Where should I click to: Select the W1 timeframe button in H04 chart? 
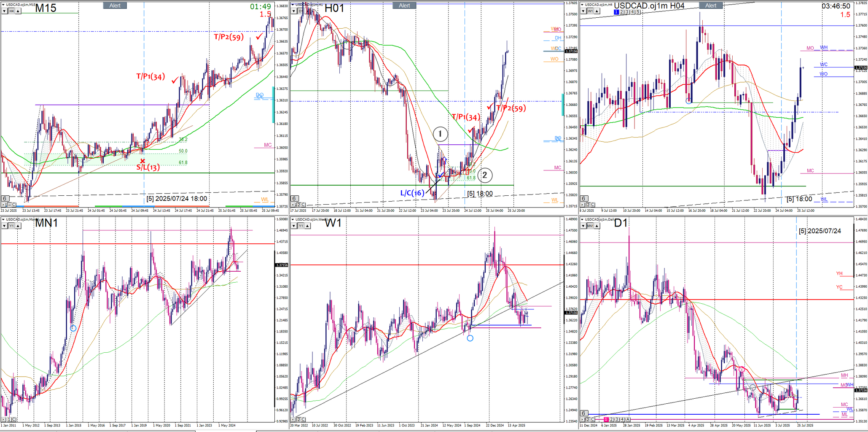point(591,11)
